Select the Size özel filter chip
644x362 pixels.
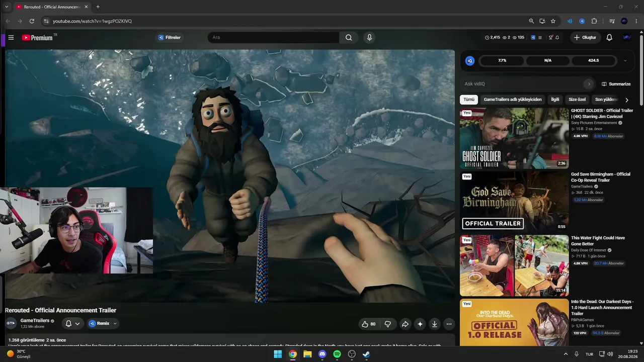coord(577,100)
